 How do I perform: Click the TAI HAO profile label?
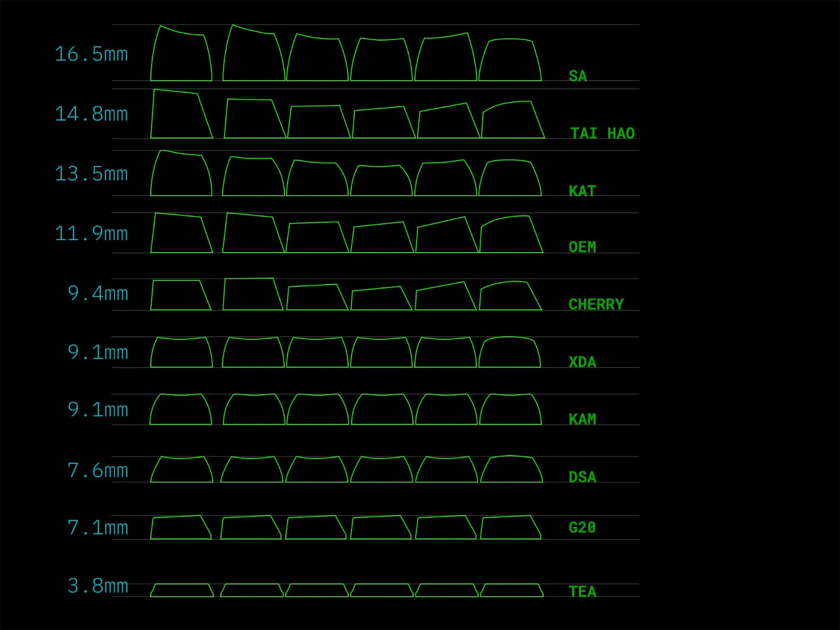click(x=602, y=133)
